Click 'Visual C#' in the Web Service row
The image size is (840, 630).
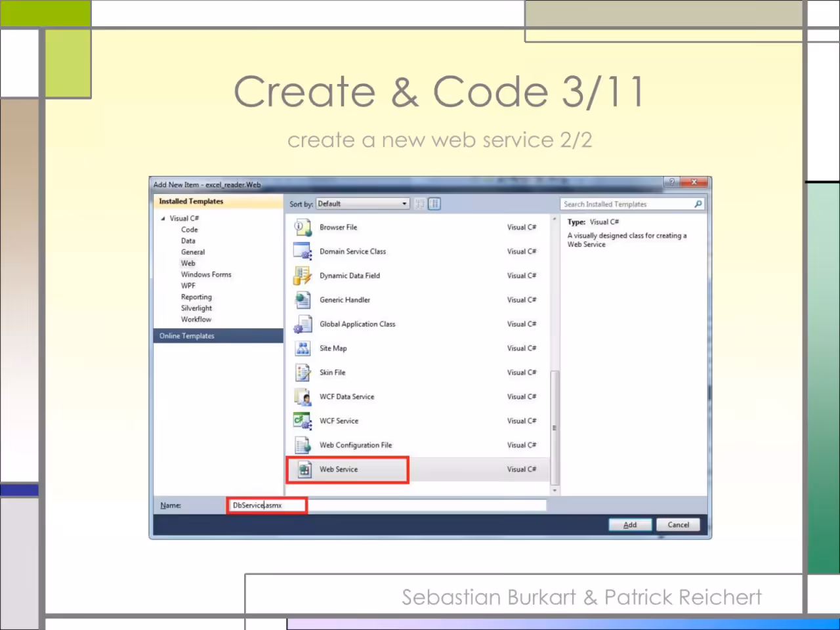click(x=522, y=470)
